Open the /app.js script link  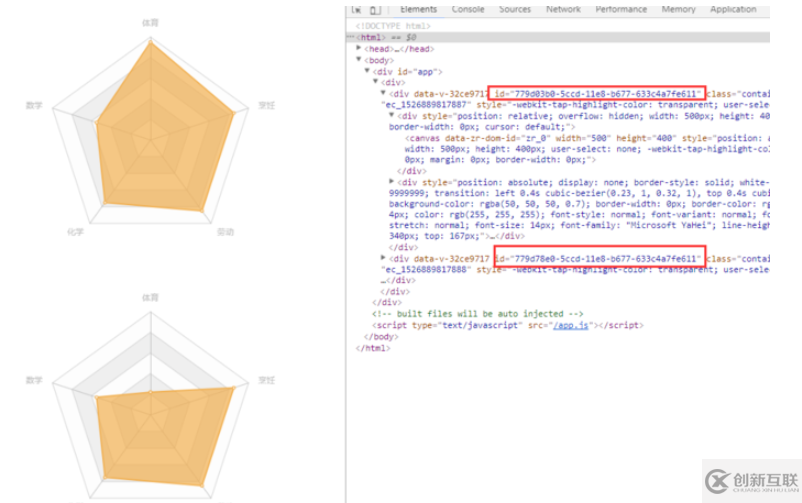570,325
